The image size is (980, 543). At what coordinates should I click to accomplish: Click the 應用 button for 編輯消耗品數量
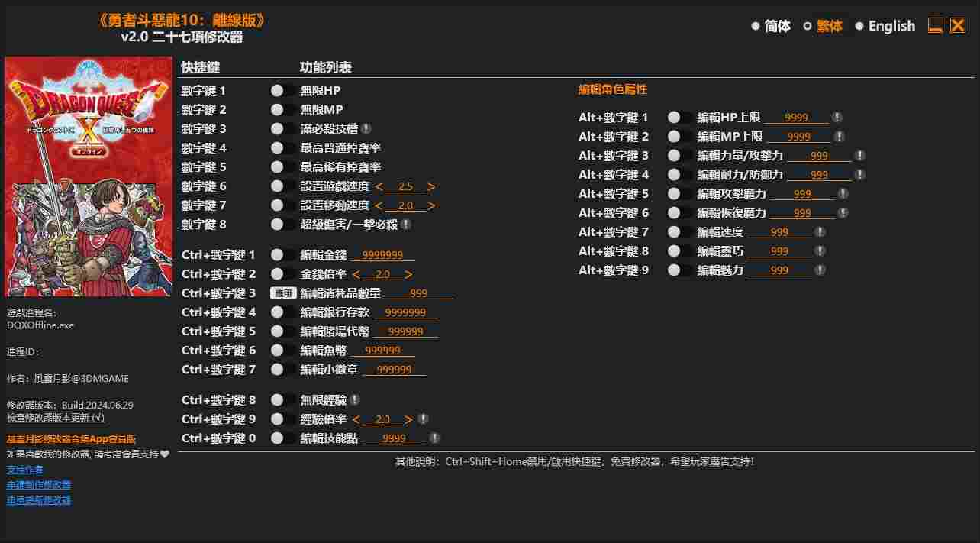click(x=283, y=293)
